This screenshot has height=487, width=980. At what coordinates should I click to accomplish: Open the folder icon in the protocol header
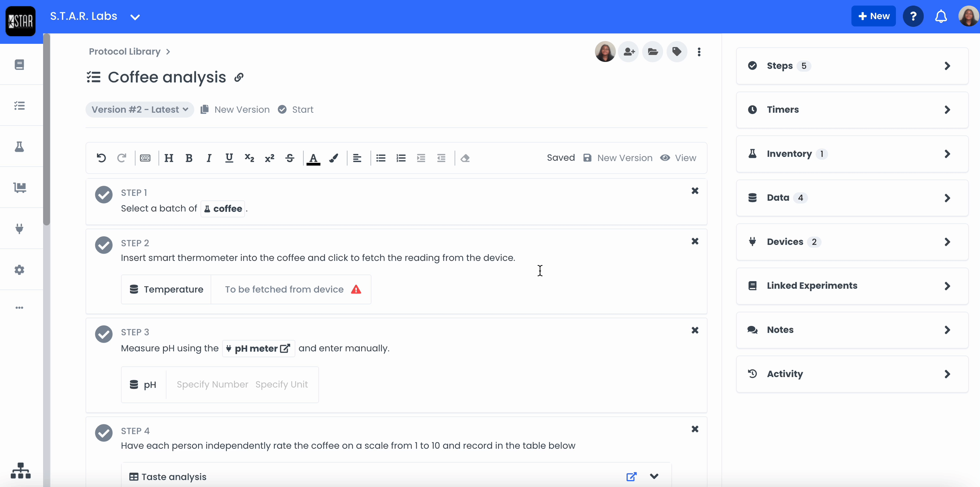[x=652, y=52]
